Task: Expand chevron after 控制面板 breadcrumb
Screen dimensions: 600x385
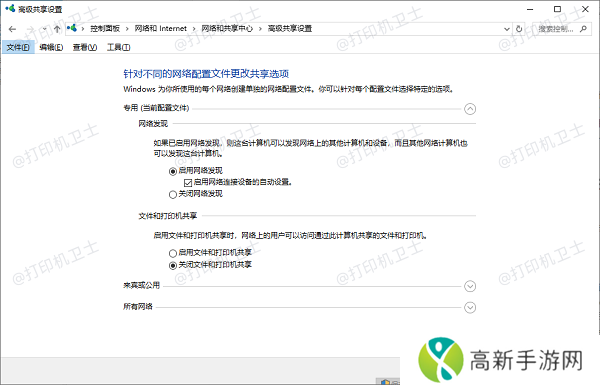Action: click(127, 29)
